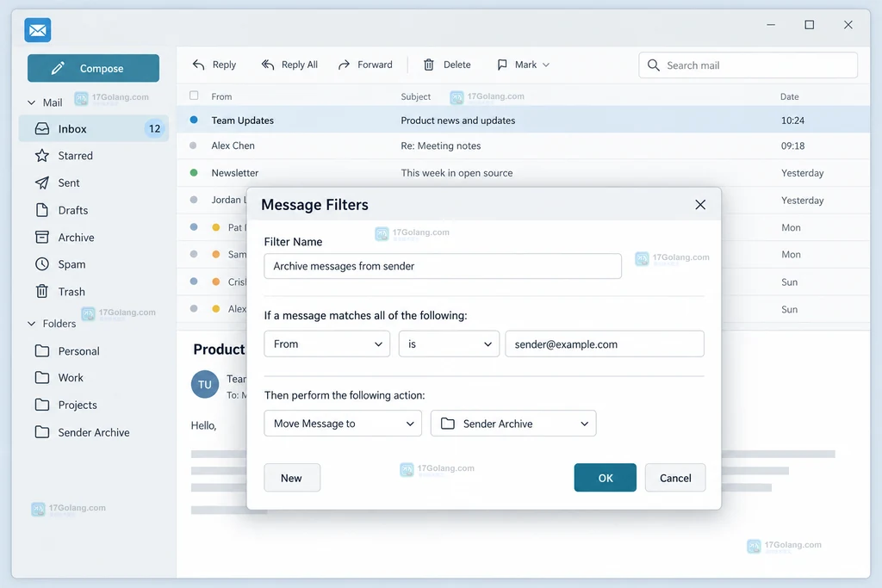Click the sender@example.com value field
Viewport: 882px width, 588px height.
coord(605,344)
